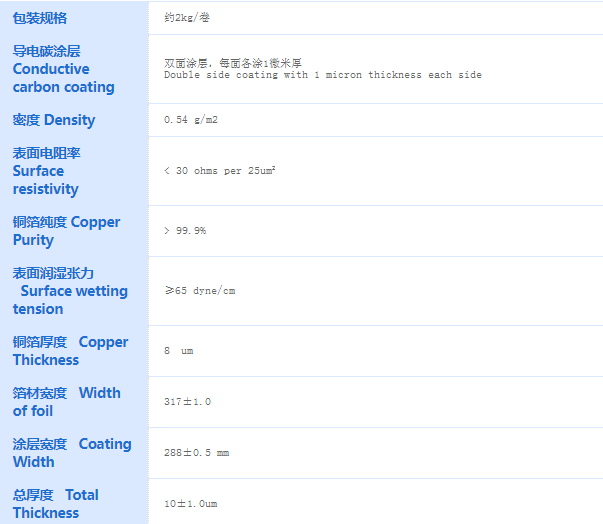Click the Coating Width label
Image resolution: width=603 pixels, height=524 pixels.
[x=72, y=453]
